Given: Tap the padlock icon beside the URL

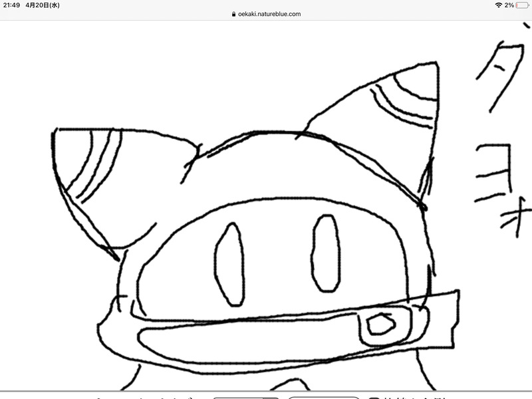Looking at the screenshot, I should (x=233, y=14).
